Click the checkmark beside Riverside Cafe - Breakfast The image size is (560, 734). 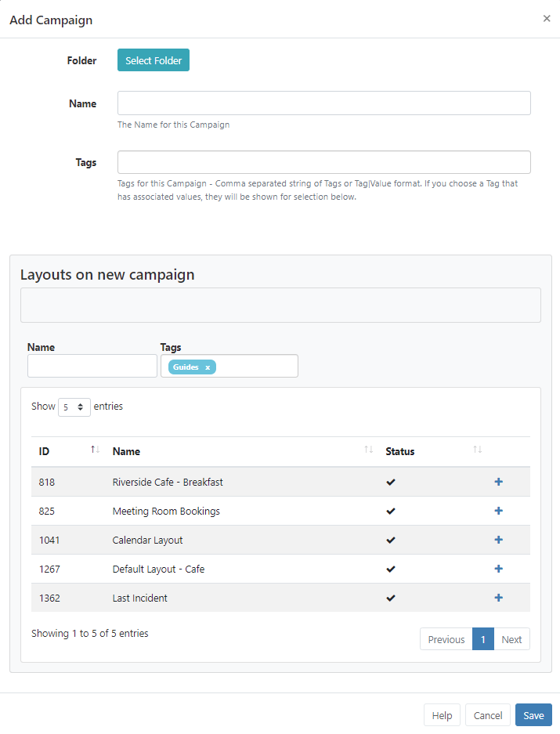point(390,481)
